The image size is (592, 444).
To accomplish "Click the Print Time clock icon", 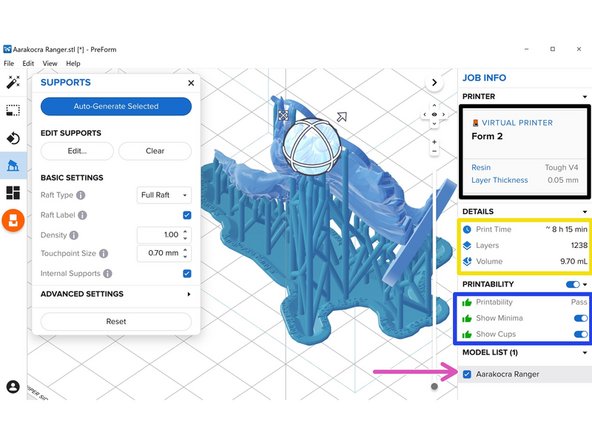I will (x=467, y=229).
